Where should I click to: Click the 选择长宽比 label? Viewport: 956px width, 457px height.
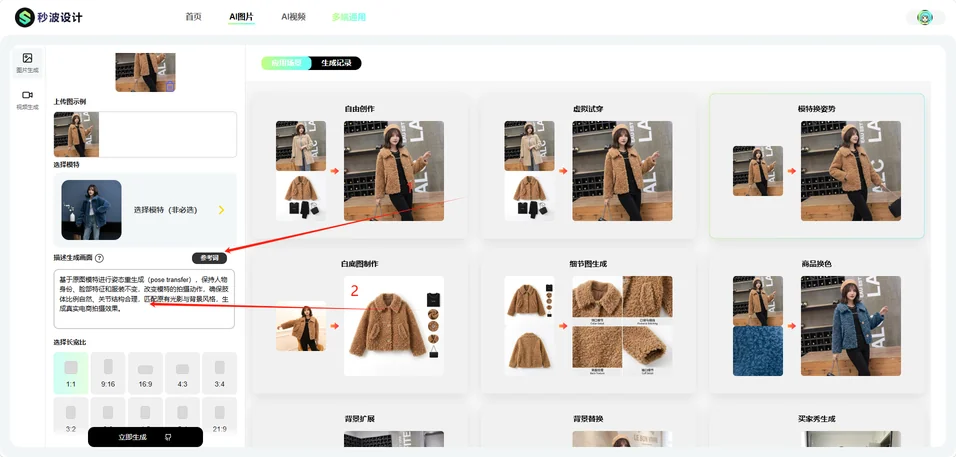(x=70, y=342)
